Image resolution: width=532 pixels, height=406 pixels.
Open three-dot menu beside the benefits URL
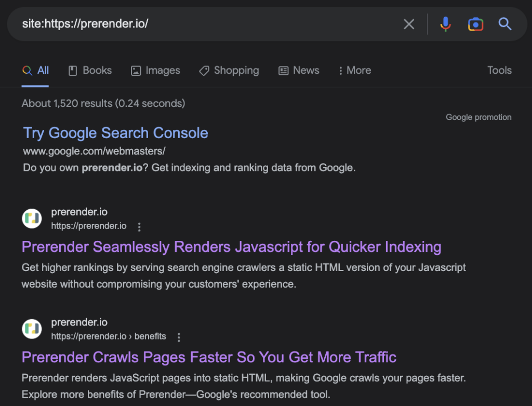(179, 337)
